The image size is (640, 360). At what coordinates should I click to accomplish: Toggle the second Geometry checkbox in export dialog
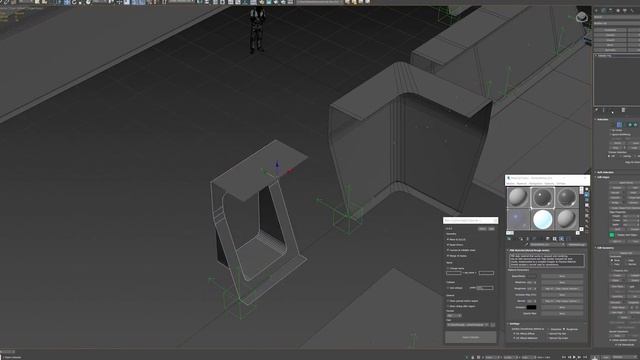(448, 244)
